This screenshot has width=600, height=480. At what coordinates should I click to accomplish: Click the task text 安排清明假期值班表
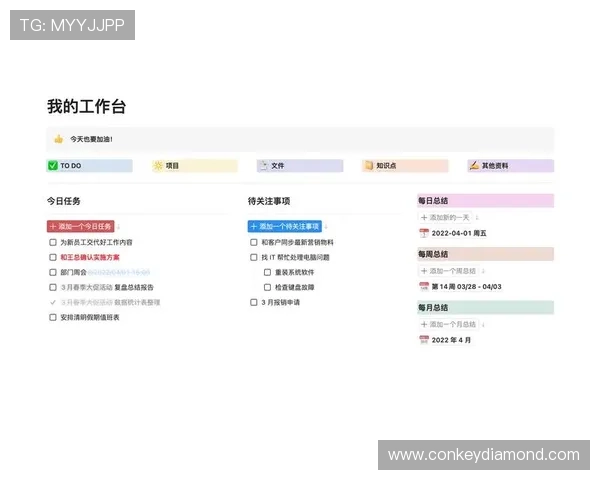[90, 317]
